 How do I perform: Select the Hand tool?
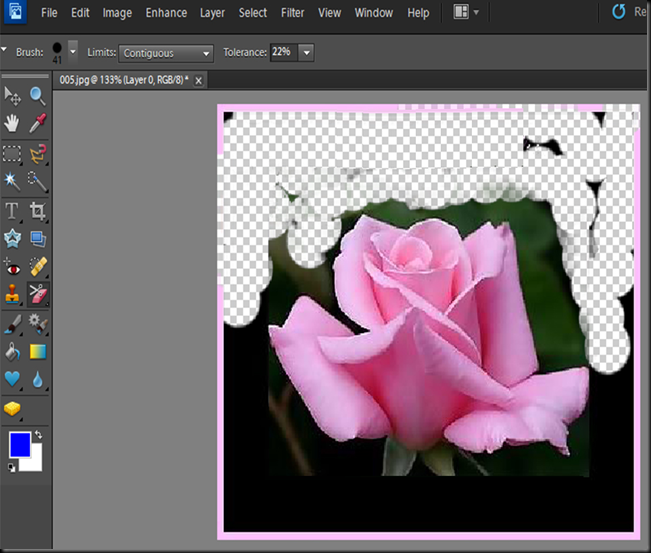coord(12,123)
